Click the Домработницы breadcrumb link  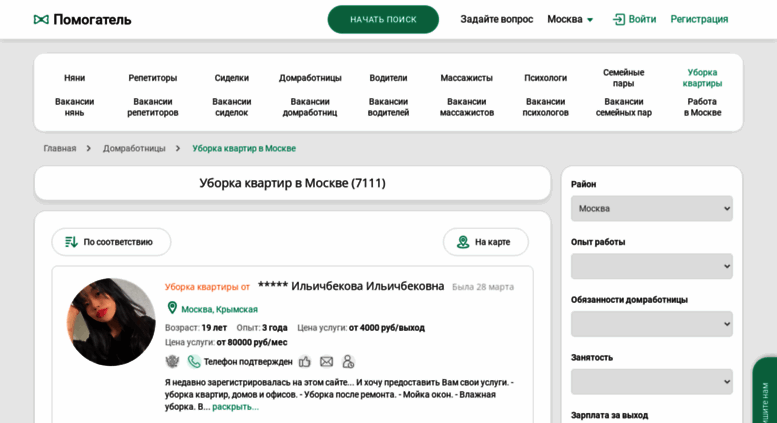click(x=134, y=148)
